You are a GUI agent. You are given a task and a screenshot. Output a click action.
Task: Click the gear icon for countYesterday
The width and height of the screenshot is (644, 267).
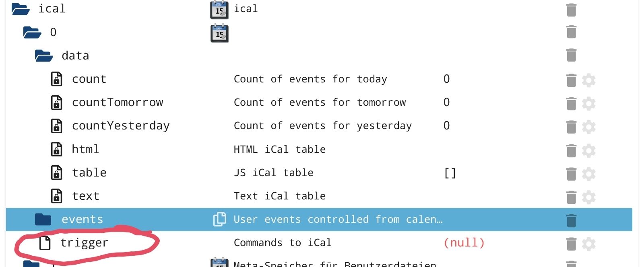pos(588,127)
